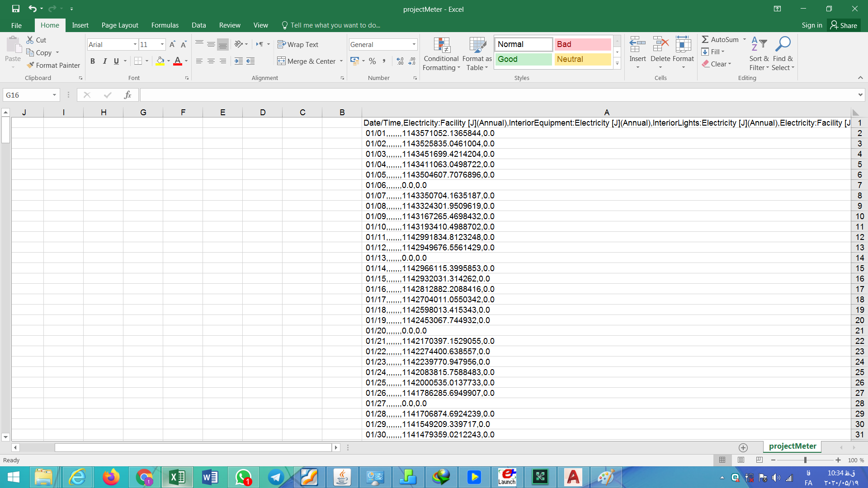Switch to Page Break Preview view
The height and width of the screenshot is (488, 868).
[759, 460]
